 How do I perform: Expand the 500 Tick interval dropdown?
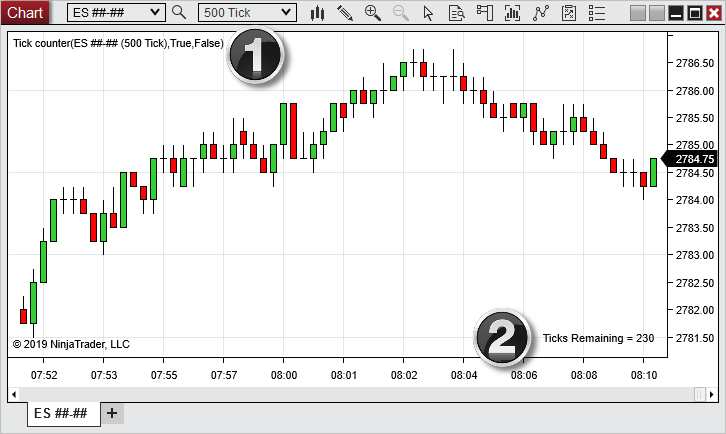point(287,13)
